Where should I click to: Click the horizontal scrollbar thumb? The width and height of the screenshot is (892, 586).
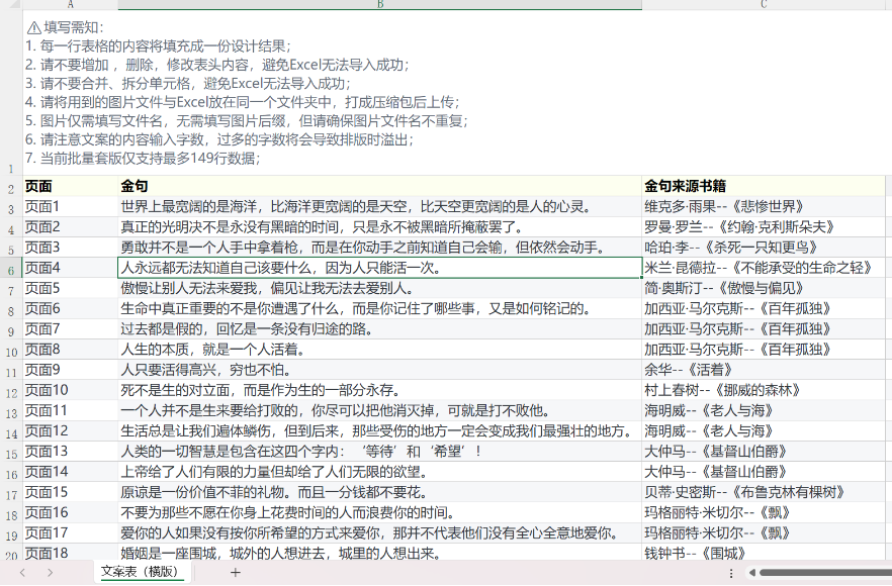click(x=825, y=573)
